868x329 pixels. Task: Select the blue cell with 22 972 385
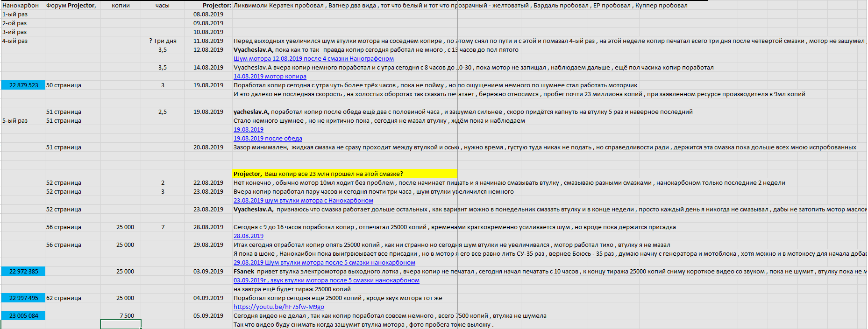click(23, 272)
